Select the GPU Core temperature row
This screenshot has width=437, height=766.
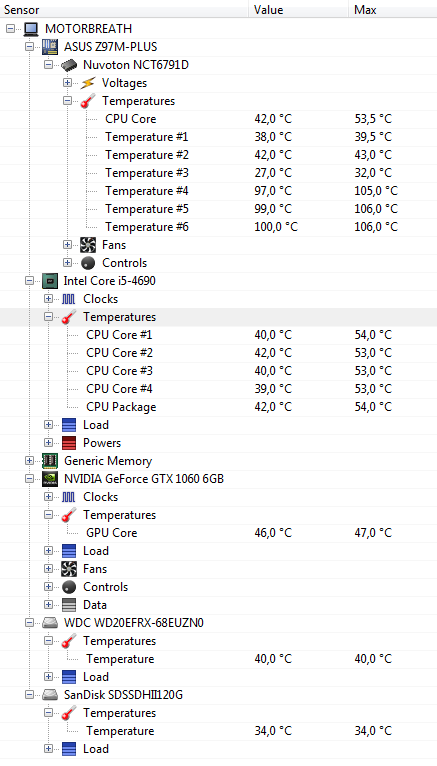[x=218, y=533]
